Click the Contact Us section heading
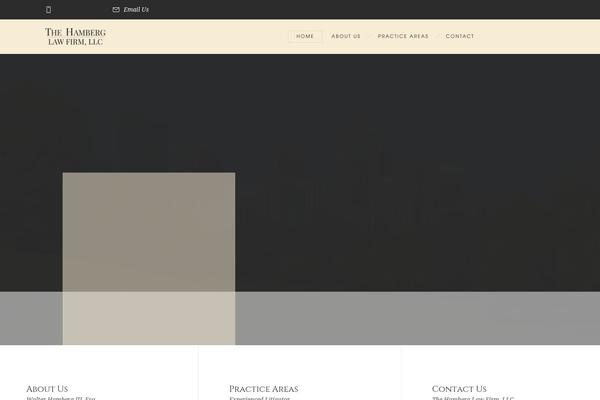Viewport: 600px width, 400px height. [459, 389]
